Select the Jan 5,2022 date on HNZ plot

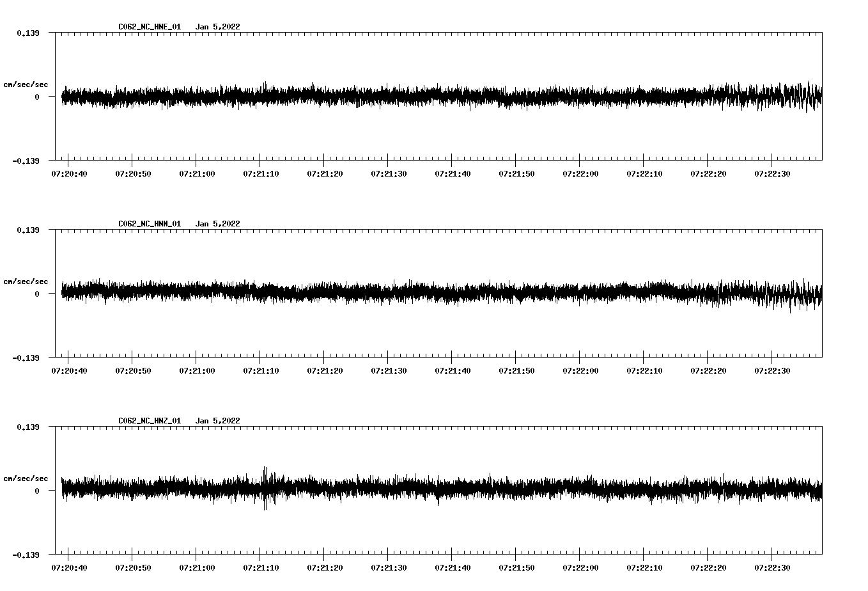pyautogui.click(x=218, y=421)
